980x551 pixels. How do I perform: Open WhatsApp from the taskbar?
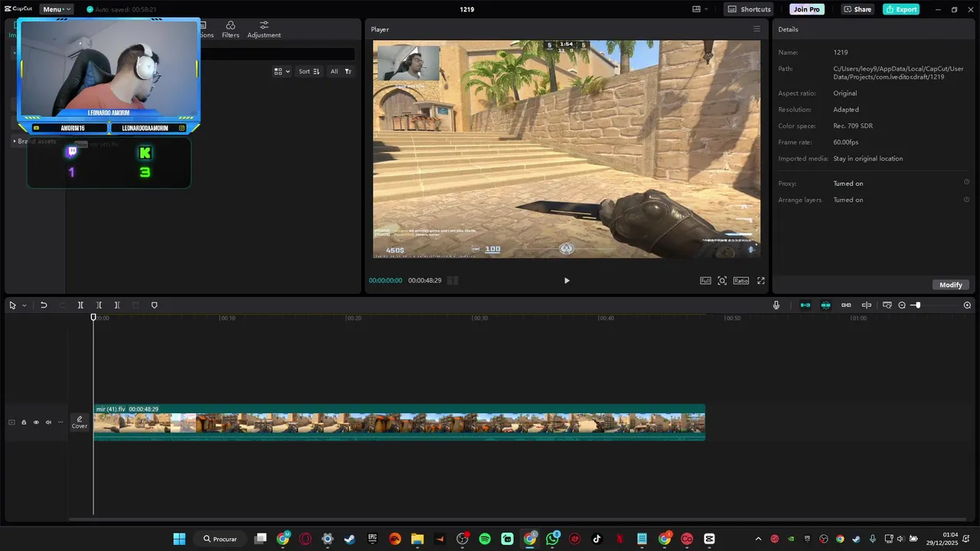552,539
